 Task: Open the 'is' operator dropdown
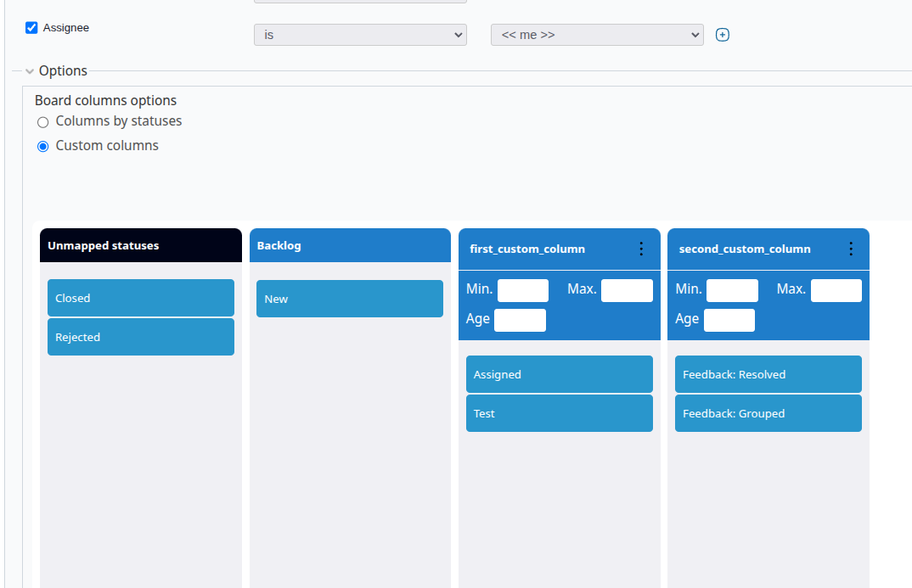360,35
